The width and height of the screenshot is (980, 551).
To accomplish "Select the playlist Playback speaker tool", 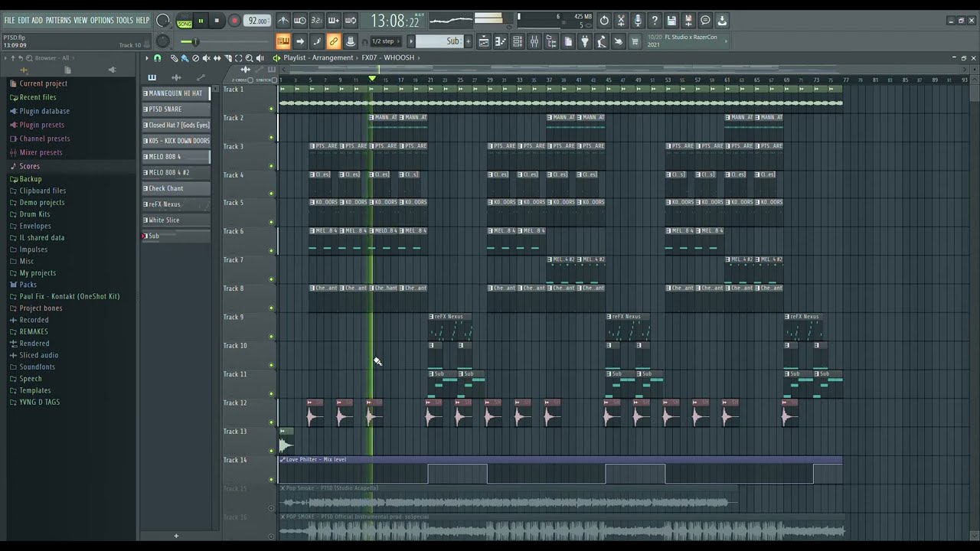I will pyautogui.click(x=260, y=58).
